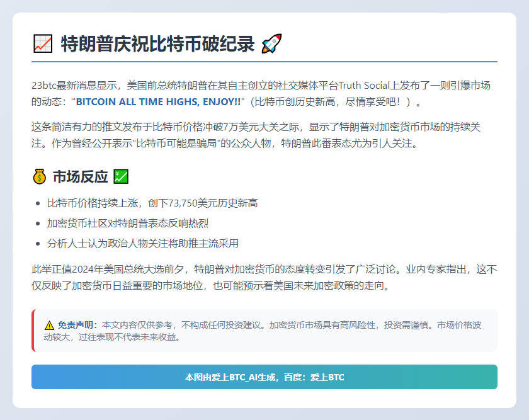The height and width of the screenshot is (420, 529).
Task: Click the disclaimer text 本文内容仅供参考
Action: 137,325
